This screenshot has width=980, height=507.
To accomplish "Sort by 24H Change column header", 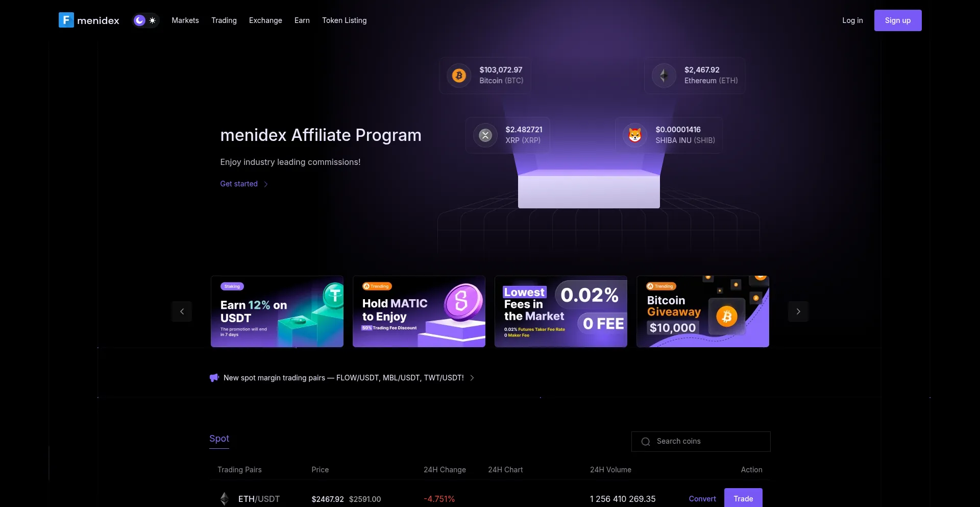I will [445, 470].
